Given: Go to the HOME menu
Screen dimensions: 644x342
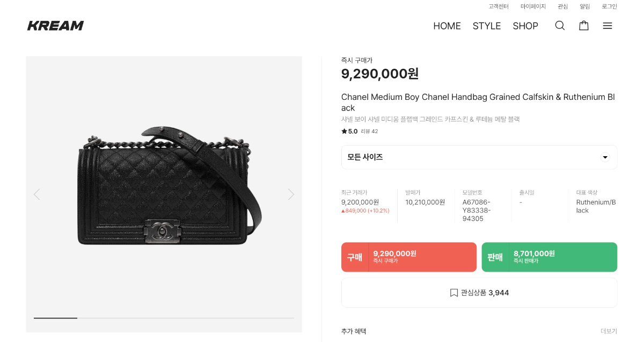Looking at the screenshot, I should click(x=447, y=26).
